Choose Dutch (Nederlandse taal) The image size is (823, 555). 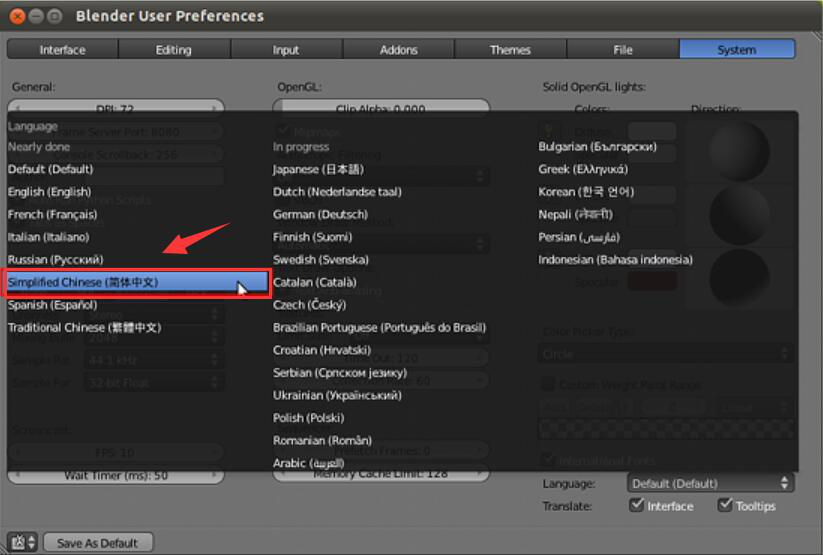pos(337,192)
